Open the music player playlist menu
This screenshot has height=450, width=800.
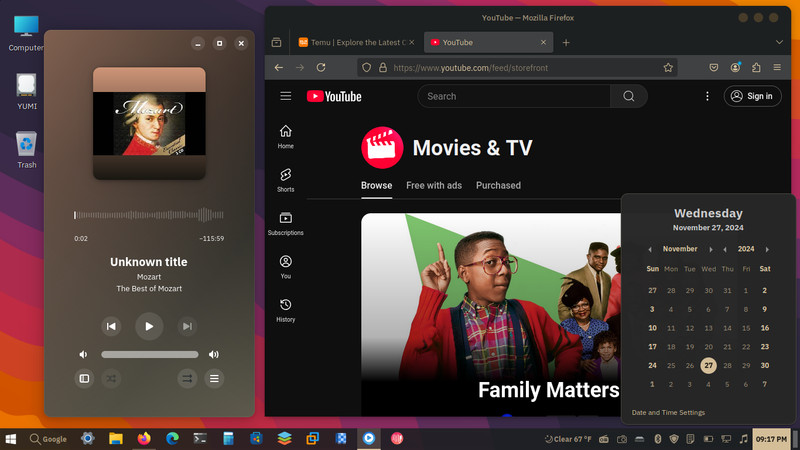tap(214, 379)
